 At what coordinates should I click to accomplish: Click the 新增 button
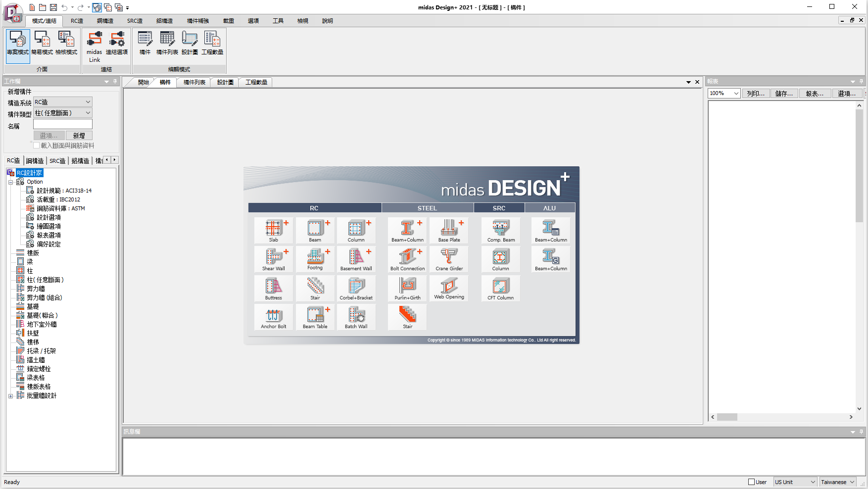(x=79, y=136)
